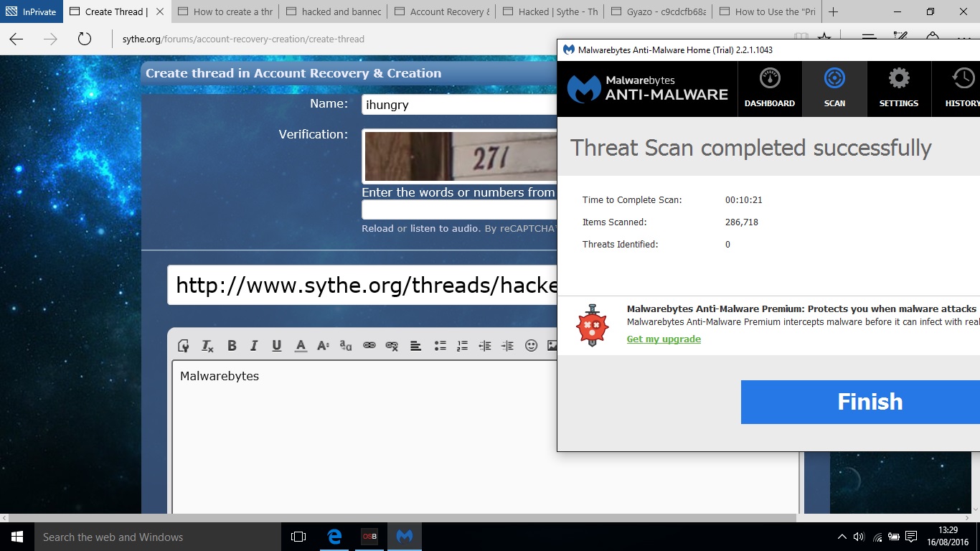Switch to the 'Create Thread' browser tab
The image size is (980, 551).
pyautogui.click(x=117, y=11)
